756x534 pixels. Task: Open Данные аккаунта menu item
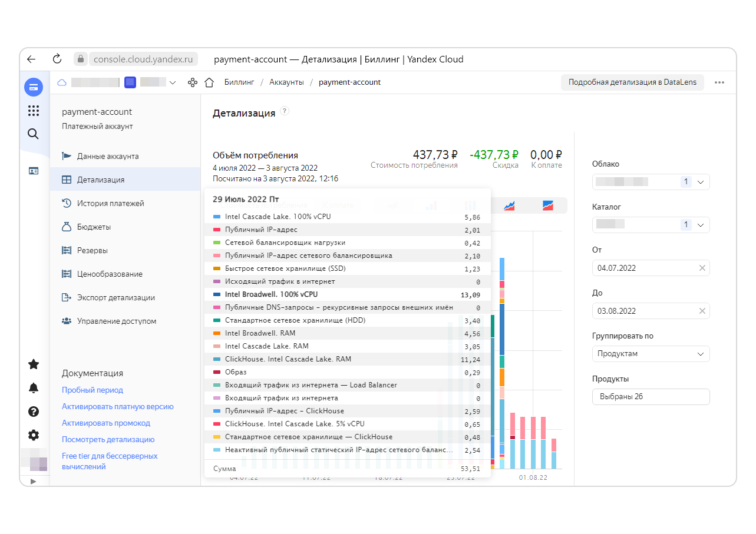tap(125, 156)
